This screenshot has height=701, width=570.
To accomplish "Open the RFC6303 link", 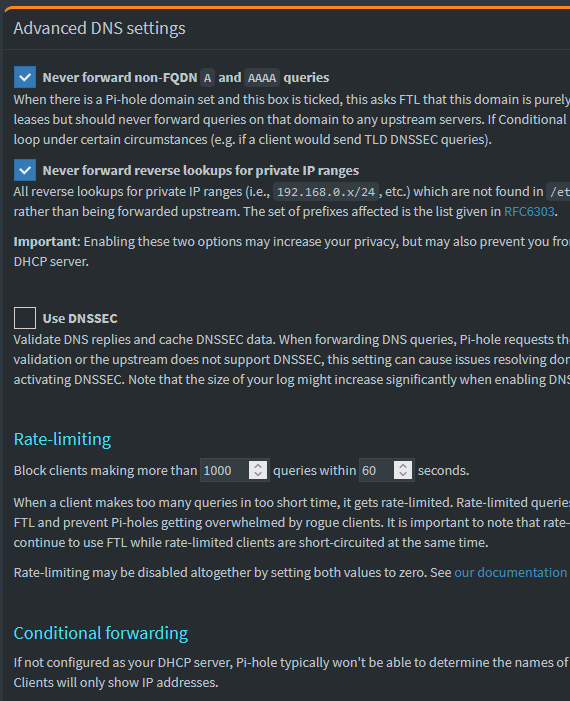I will pos(529,211).
